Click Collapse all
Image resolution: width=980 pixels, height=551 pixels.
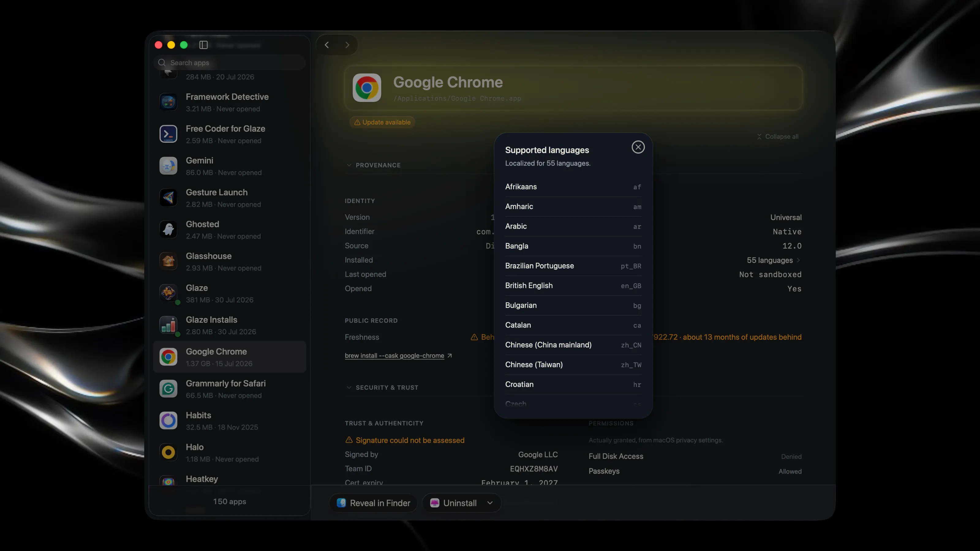point(777,137)
